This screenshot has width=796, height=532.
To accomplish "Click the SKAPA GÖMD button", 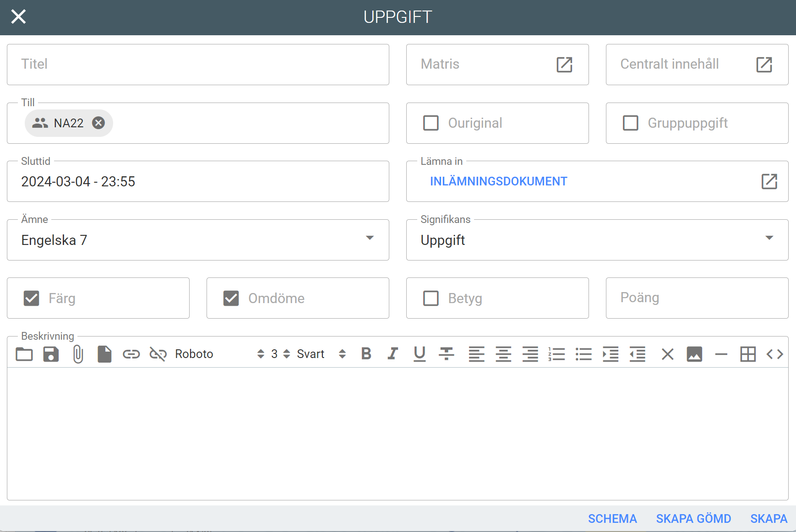I will tap(693, 519).
